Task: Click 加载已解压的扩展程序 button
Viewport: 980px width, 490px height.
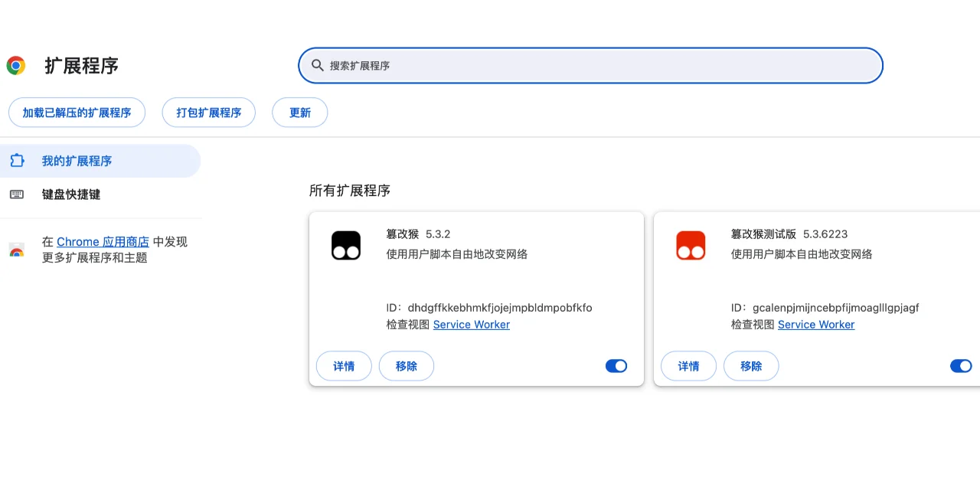Action: pyautogui.click(x=77, y=113)
